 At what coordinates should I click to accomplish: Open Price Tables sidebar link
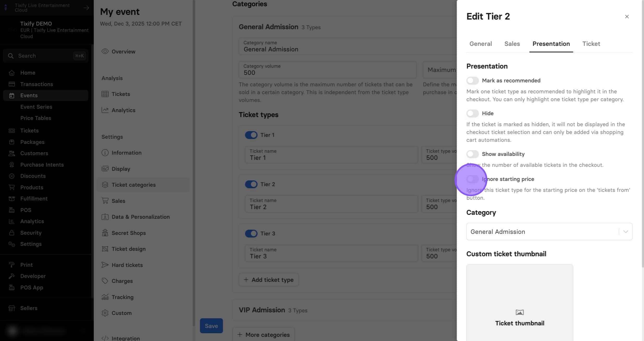[x=36, y=118]
